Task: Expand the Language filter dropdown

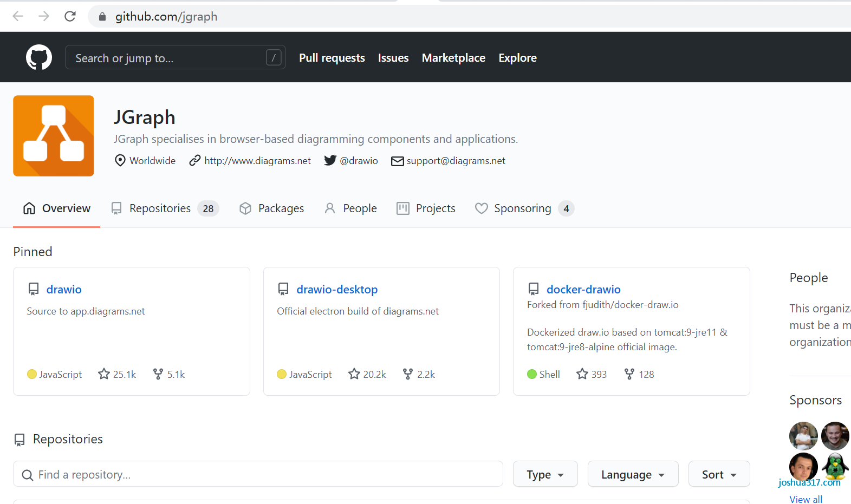Action: click(x=633, y=474)
